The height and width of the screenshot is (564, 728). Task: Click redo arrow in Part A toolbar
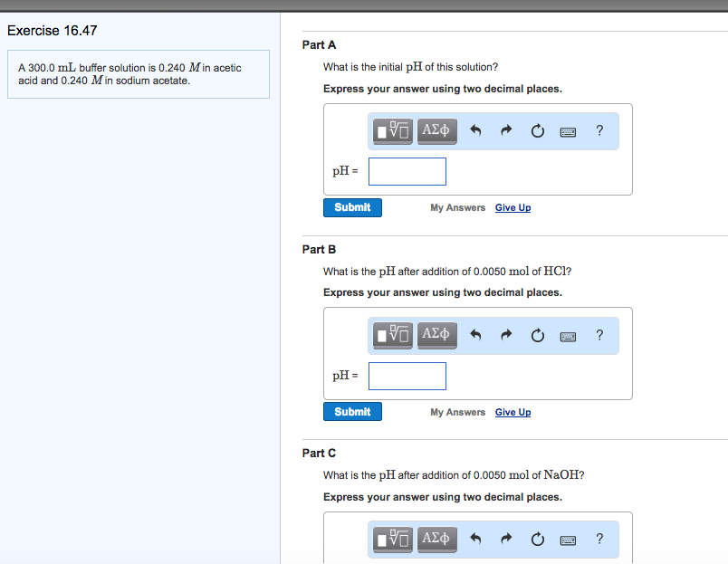point(507,131)
